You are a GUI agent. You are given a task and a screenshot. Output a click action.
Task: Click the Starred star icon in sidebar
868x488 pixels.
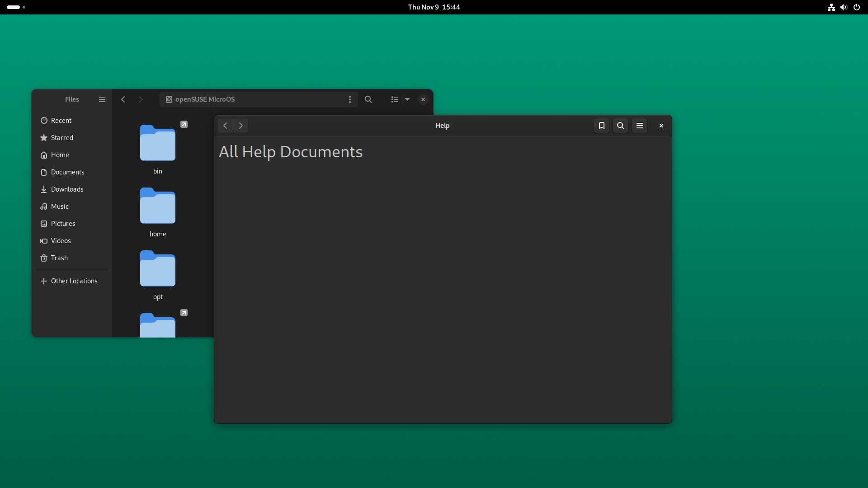click(x=44, y=138)
